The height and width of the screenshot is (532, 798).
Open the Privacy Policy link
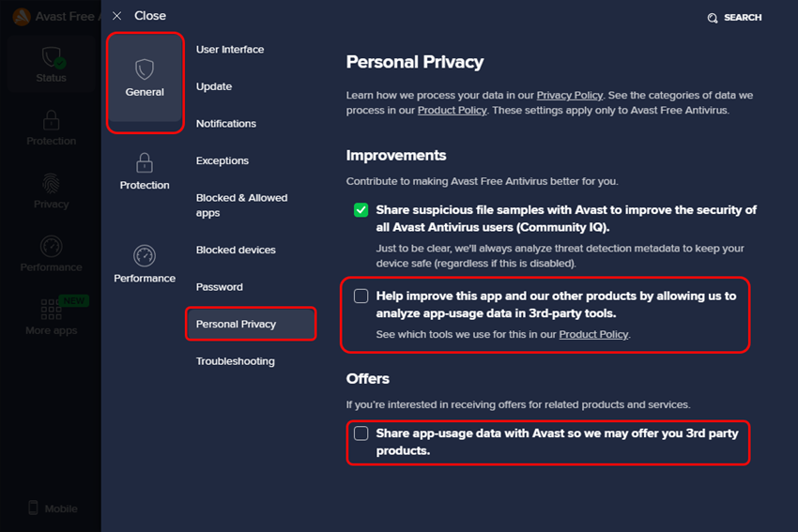[x=570, y=96]
